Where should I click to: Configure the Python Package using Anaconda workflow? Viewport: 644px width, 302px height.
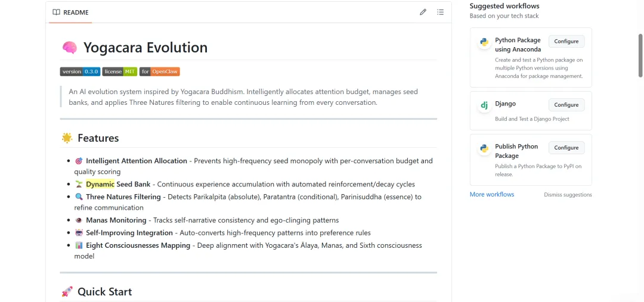566,42
